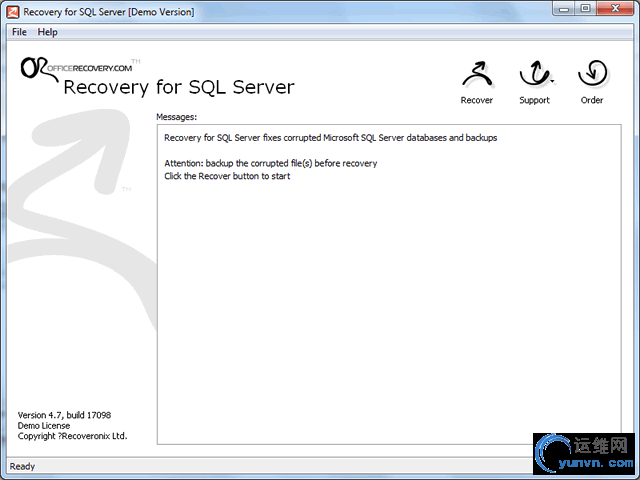Click the Order icon
The height and width of the screenshot is (480, 640).
point(592,82)
